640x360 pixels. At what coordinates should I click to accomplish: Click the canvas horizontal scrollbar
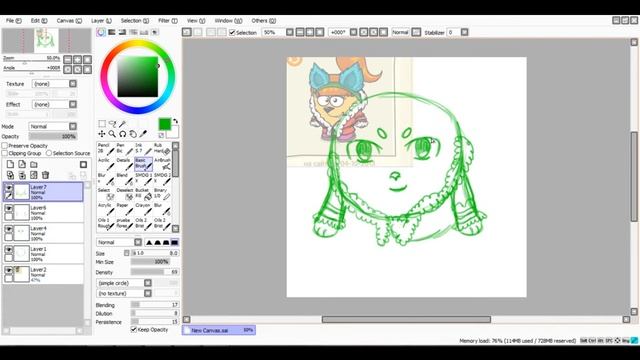pyautogui.click(x=406, y=320)
